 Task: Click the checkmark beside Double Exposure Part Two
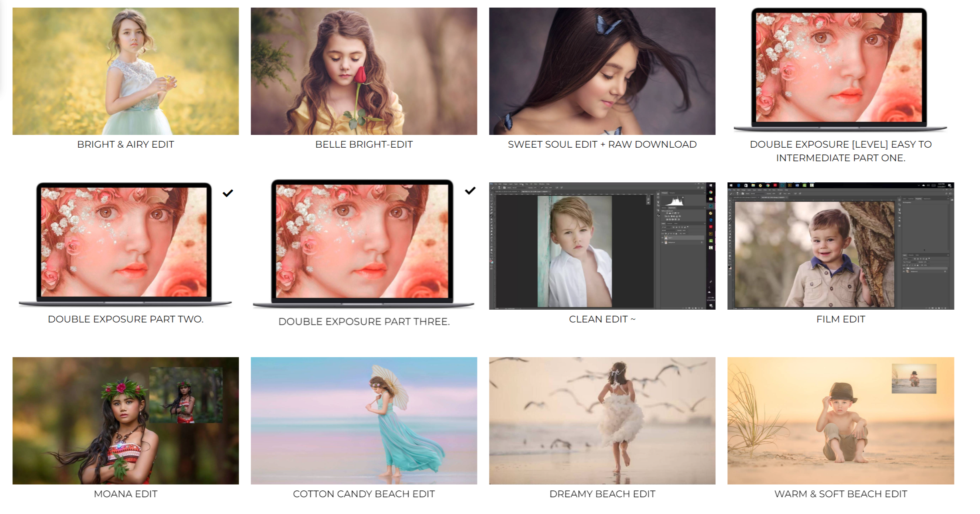coord(228,193)
